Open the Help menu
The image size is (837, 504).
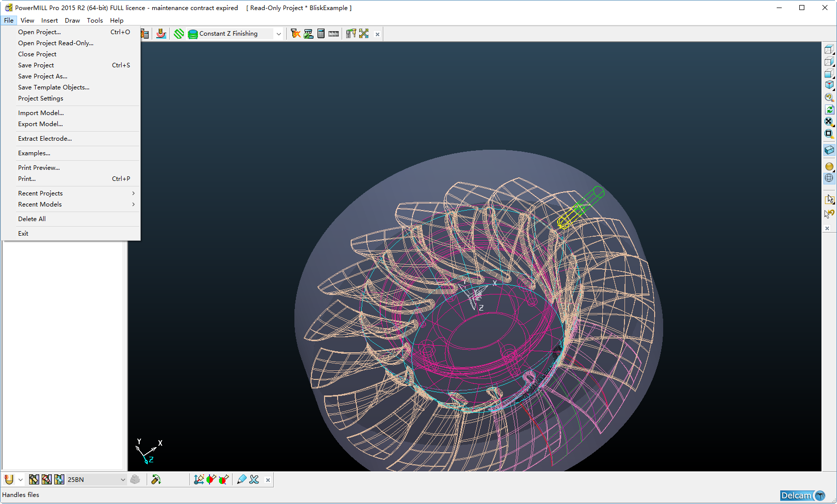tap(117, 21)
